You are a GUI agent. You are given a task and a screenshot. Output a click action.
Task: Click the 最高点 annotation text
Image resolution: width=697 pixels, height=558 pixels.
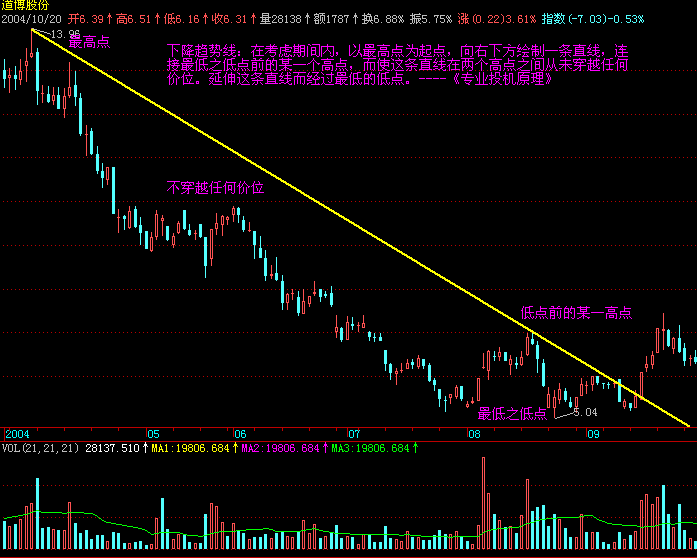tap(89, 43)
